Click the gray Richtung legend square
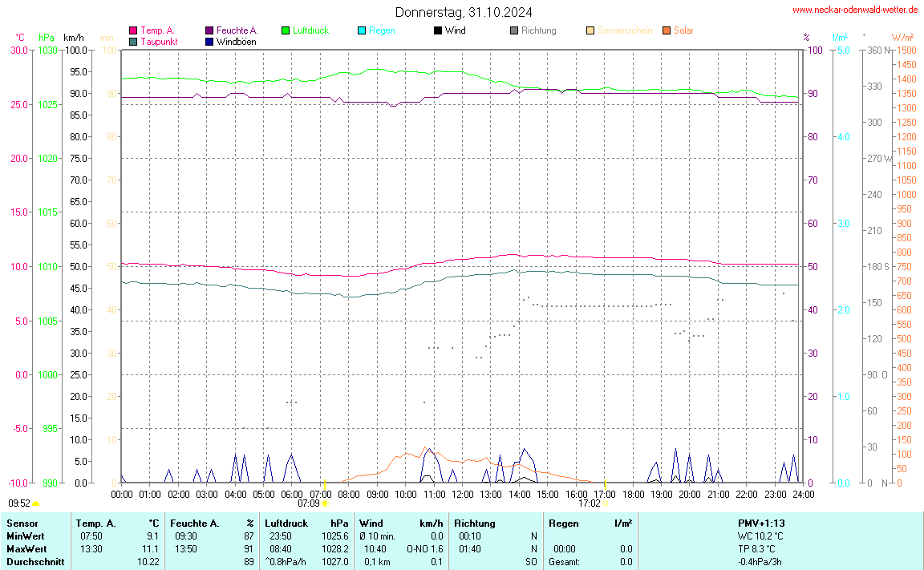Image resolution: width=924 pixels, height=570 pixels. click(x=514, y=30)
